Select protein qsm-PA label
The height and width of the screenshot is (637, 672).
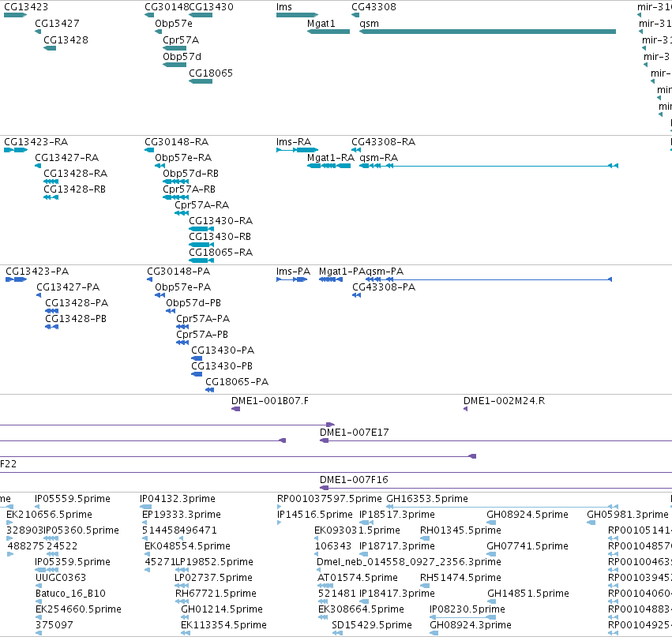[x=385, y=272]
